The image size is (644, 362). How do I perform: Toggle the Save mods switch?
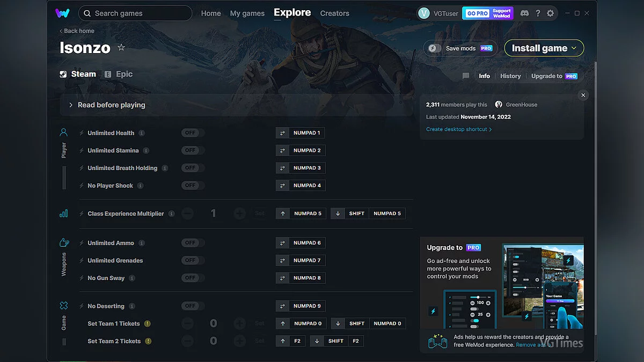[435, 48]
